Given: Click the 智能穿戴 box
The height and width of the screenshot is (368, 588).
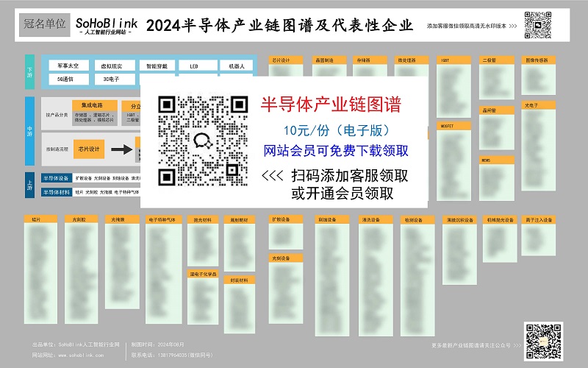Looking at the screenshot, I should [x=157, y=66].
